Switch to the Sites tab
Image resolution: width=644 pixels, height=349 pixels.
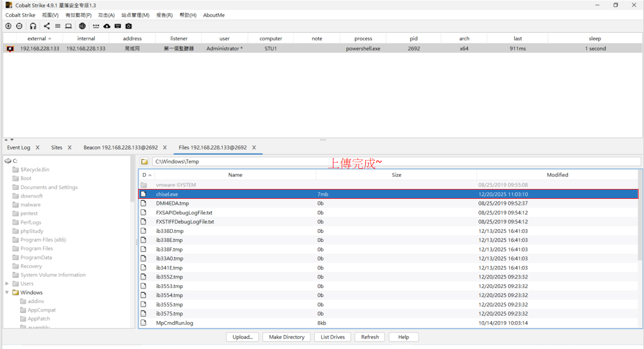point(57,147)
